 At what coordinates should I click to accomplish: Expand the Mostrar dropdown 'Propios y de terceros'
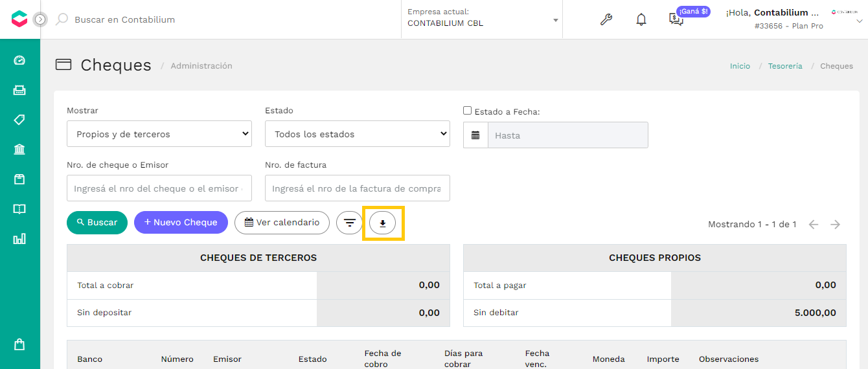[x=159, y=134]
